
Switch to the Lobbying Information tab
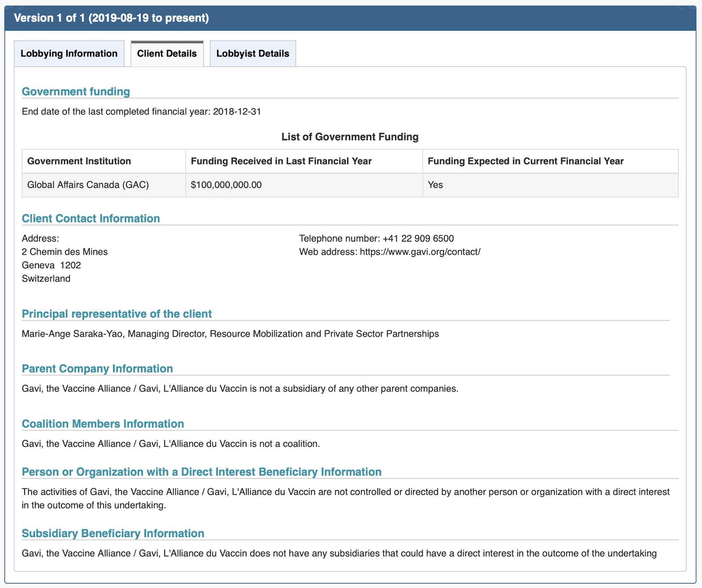(x=69, y=53)
